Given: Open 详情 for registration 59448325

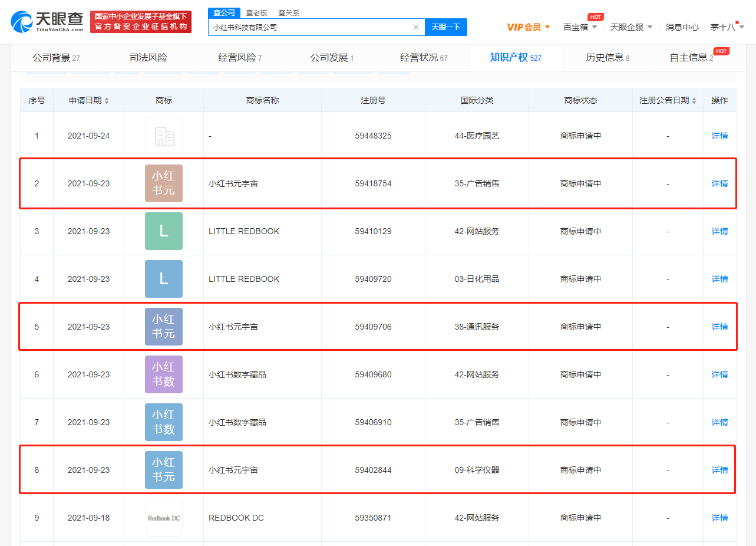Looking at the screenshot, I should [719, 136].
